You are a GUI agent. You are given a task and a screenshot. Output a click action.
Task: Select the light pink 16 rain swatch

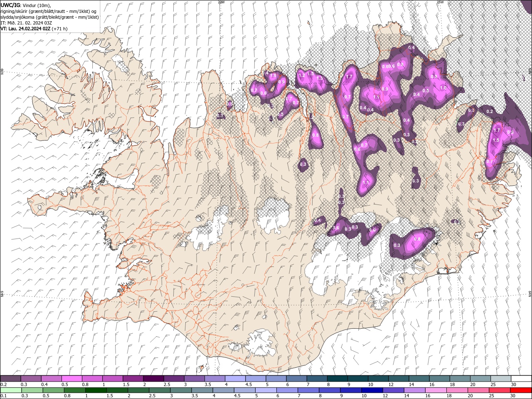(x=436, y=390)
